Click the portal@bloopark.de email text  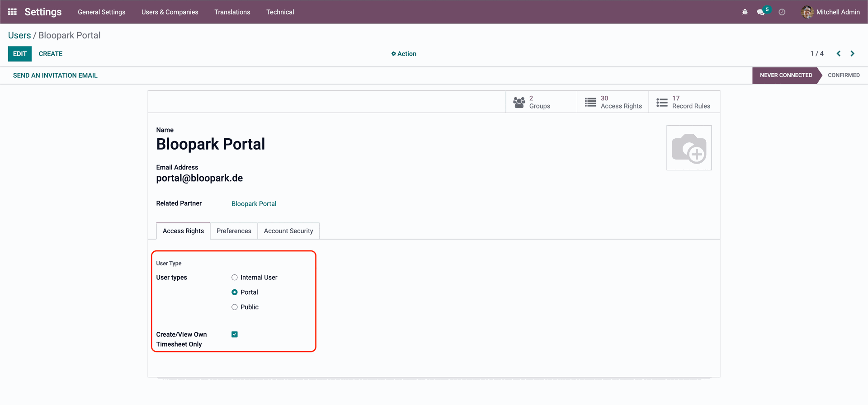coord(199,178)
